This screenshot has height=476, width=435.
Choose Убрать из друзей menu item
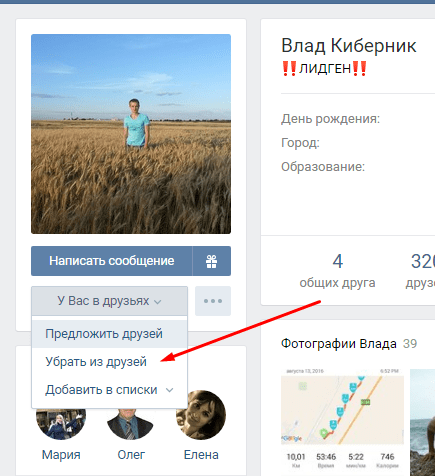point(109,362)
